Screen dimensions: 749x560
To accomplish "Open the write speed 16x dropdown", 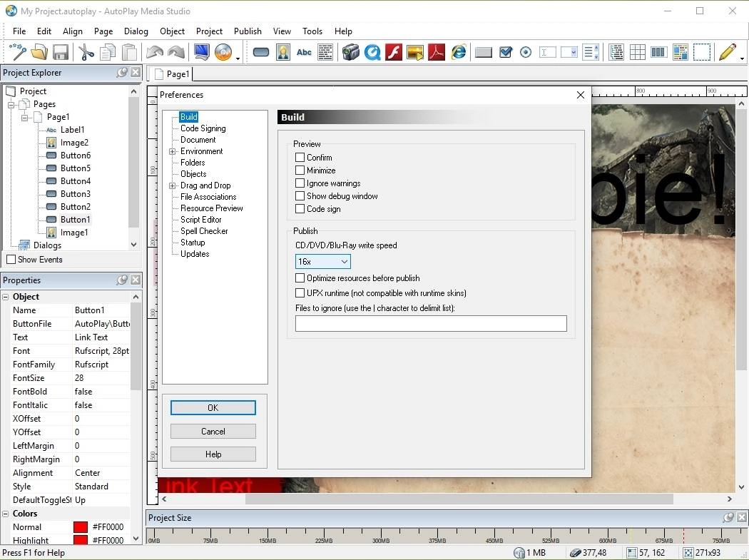I will [323, 261].
